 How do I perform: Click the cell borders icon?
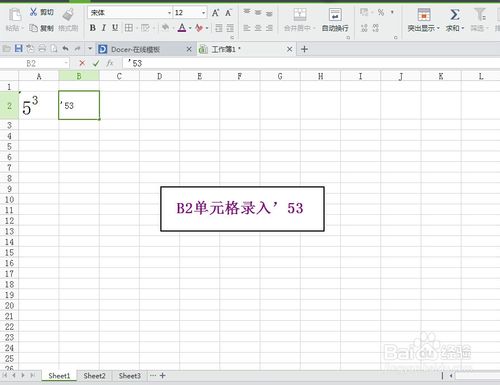129,28
